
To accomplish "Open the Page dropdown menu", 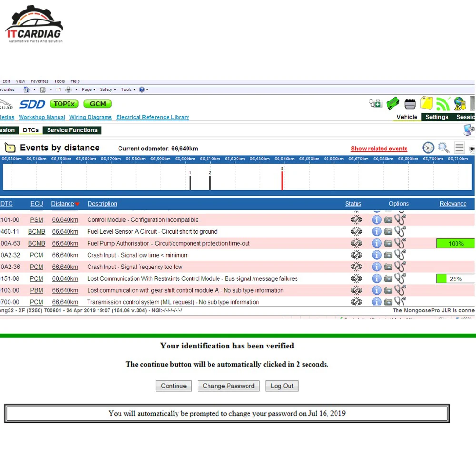I will click(x=89, y=89).
